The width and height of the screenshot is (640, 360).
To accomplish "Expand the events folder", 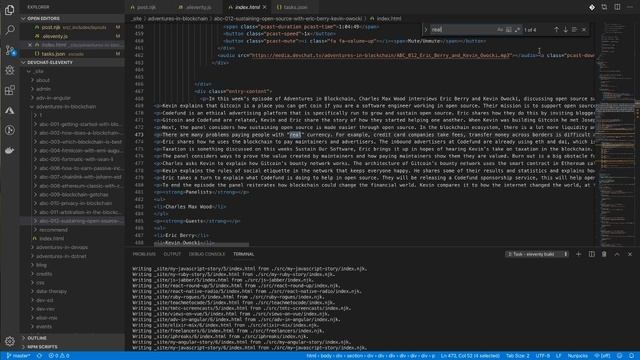I will pyautogui.click(x=73, y=326).
